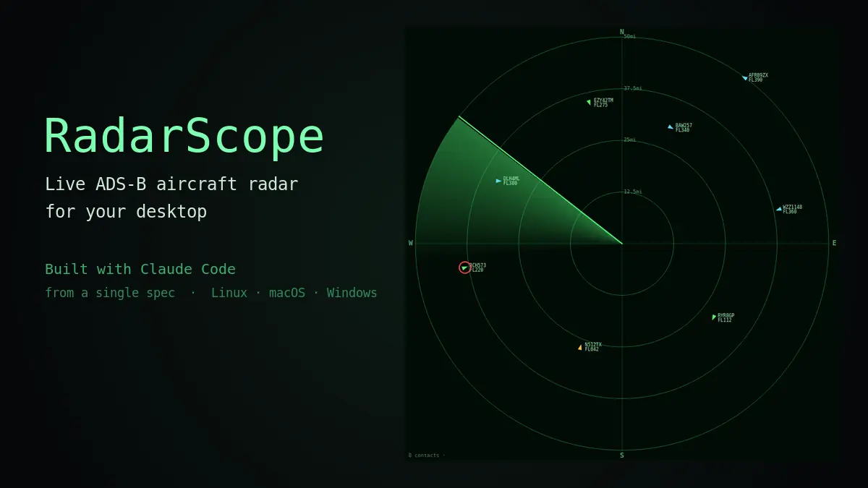Click the BAW257 callsign label
This screenshot has height=488, width=868.
pos(684,126)
